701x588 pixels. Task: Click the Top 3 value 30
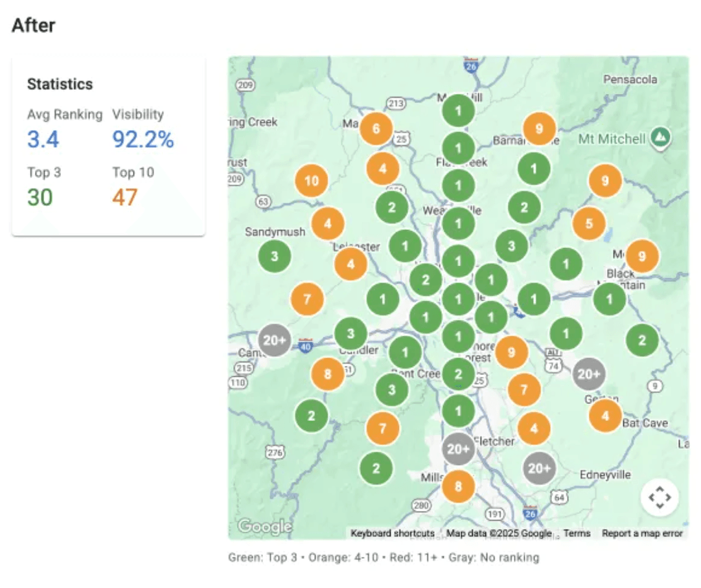click(40, 197)
